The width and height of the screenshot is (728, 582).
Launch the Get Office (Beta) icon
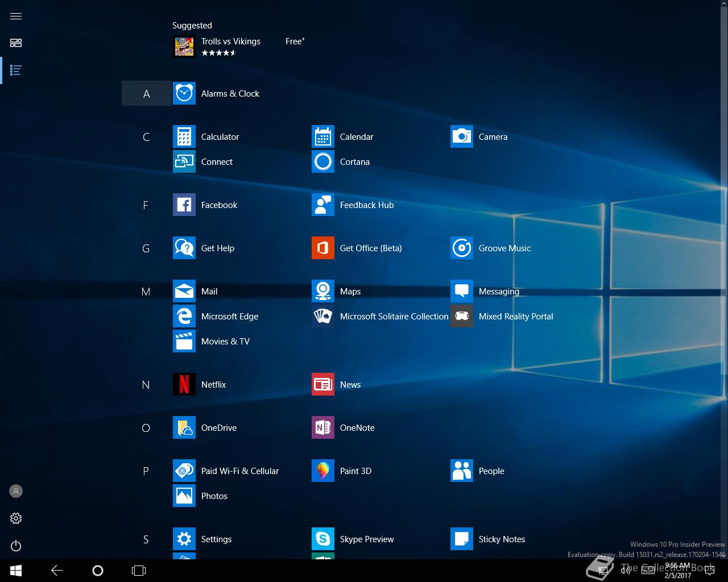[323, 248]
